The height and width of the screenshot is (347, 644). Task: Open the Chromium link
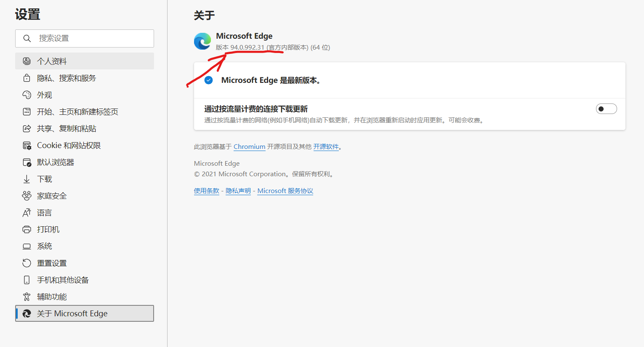249,147
